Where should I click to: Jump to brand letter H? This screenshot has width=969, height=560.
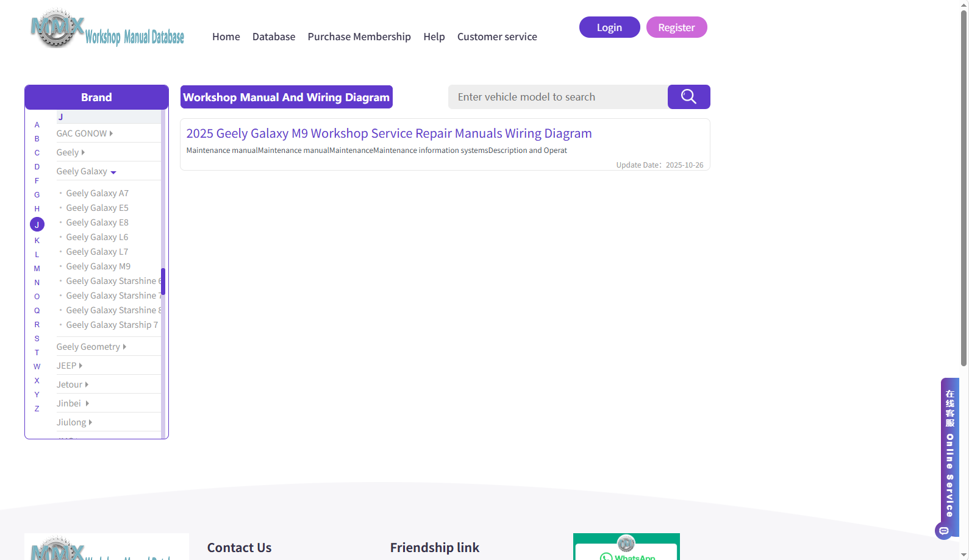tap(37, 209)
